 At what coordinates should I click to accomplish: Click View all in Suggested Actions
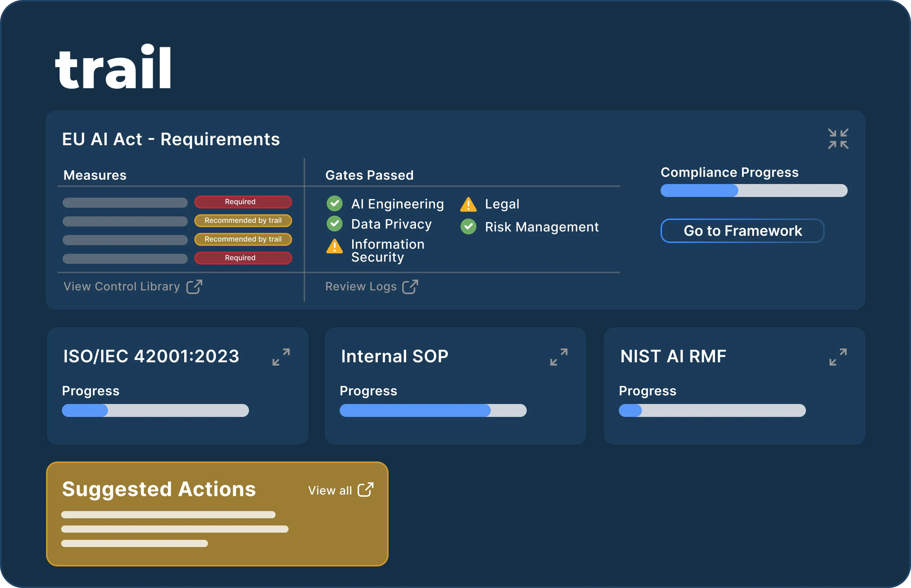point(330,490)
